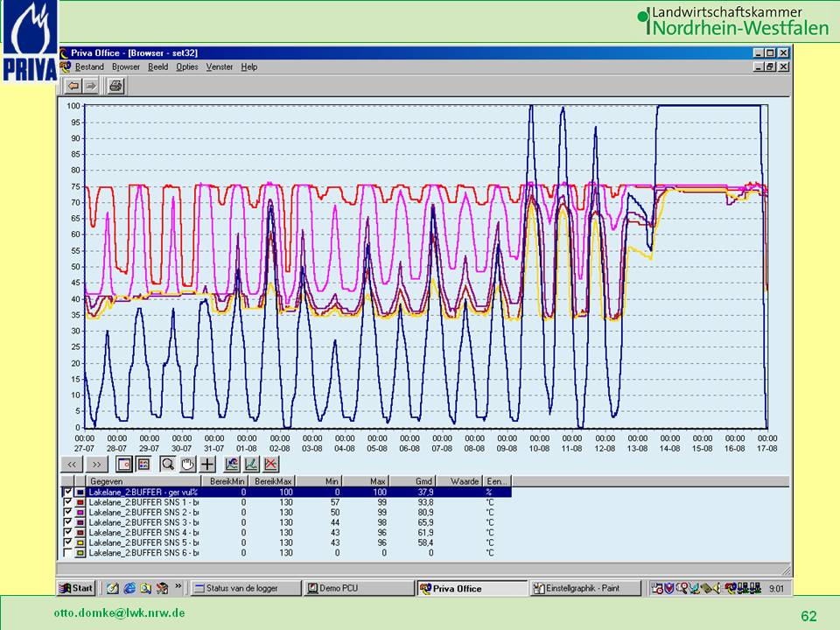Open the Opties menu
The image size is (840, 630).
tap(186, 66)
